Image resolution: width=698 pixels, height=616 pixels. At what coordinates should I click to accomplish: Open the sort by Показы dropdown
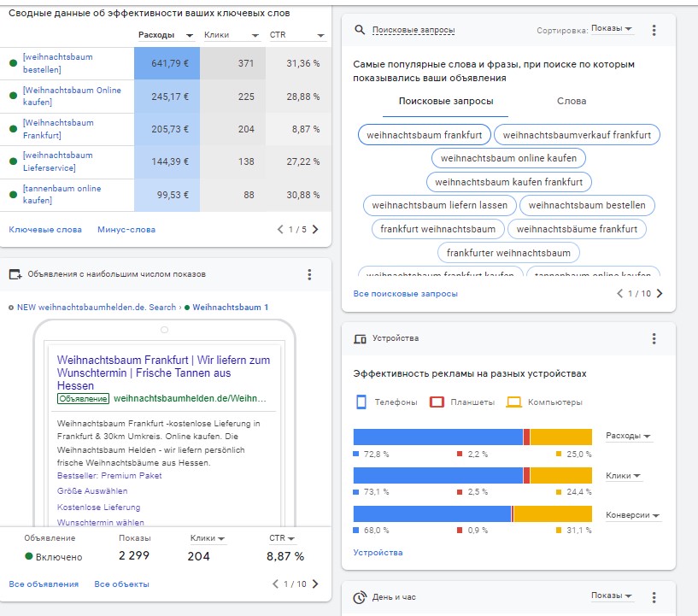click(612, 30)
